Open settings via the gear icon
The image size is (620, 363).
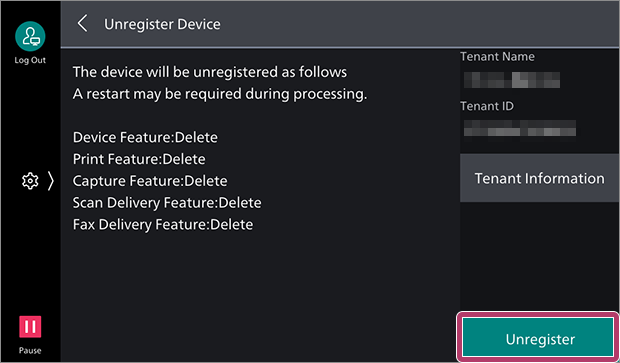[x=30, y=181]
